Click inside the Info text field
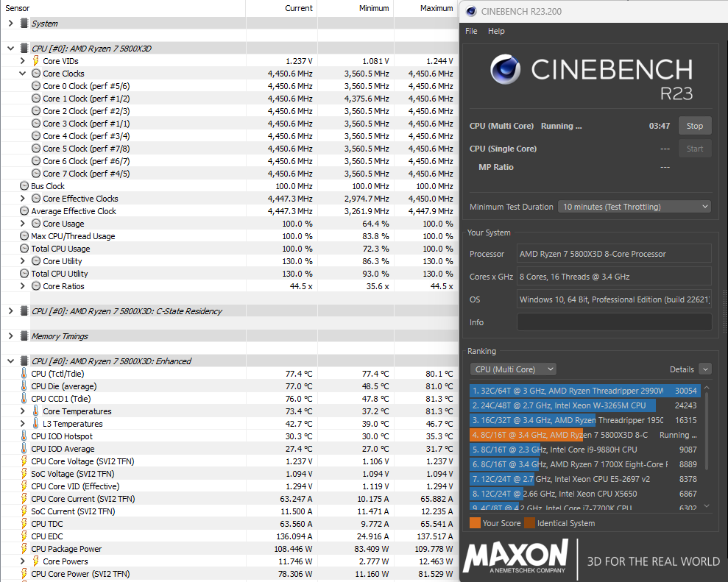This screenshot has width=728, height=582. 614,322
